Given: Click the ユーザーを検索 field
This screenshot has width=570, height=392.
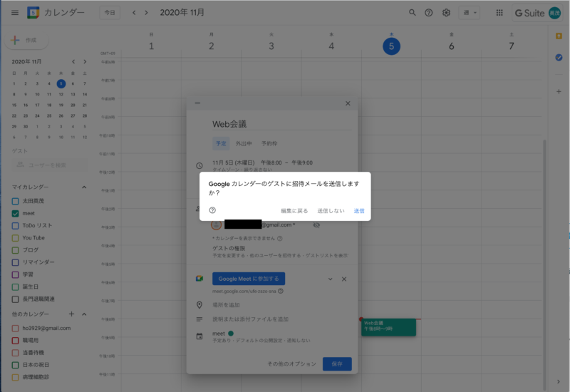Looking at the screenshot, I should click(x=50, y=165).
